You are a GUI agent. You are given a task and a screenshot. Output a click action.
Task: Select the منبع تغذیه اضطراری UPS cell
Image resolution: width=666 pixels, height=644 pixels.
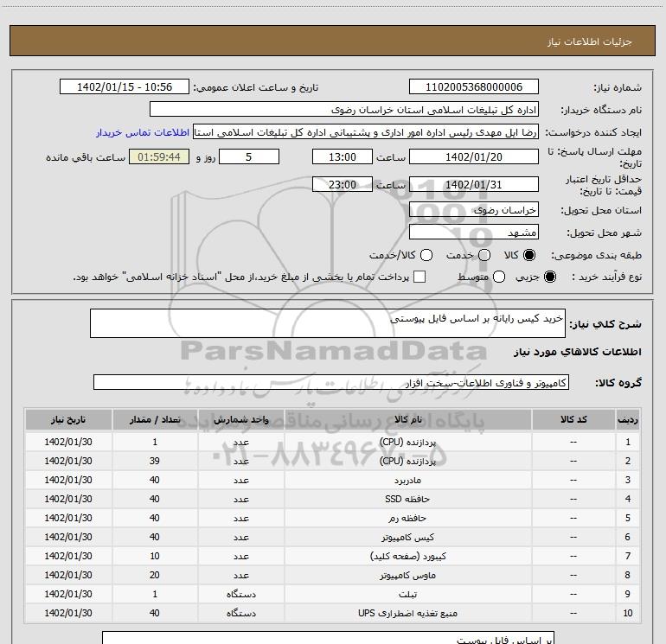(x=407, y=614)
